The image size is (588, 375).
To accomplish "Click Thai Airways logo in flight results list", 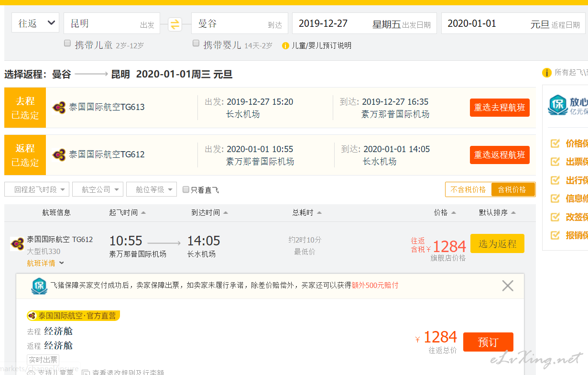I will click(x=17, y=244).
